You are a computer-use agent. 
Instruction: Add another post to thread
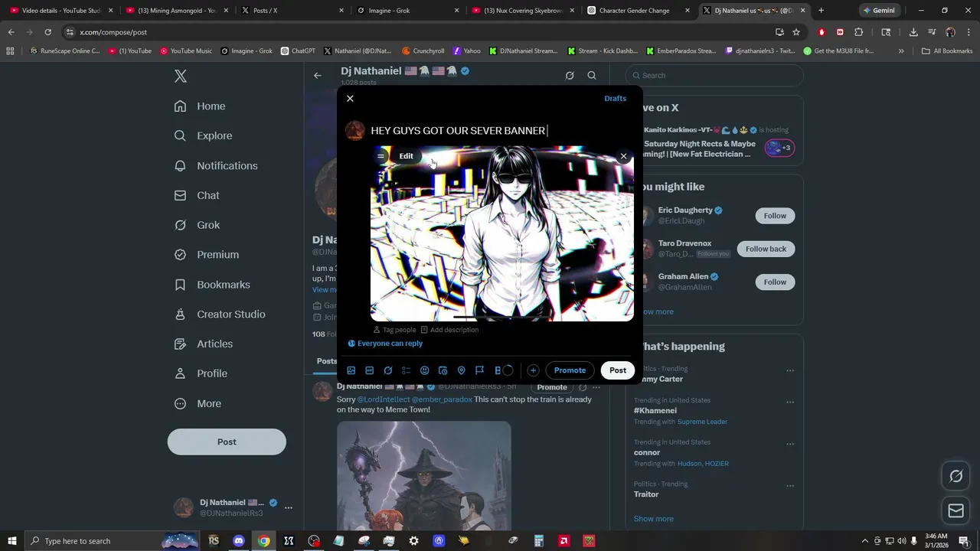533,370
